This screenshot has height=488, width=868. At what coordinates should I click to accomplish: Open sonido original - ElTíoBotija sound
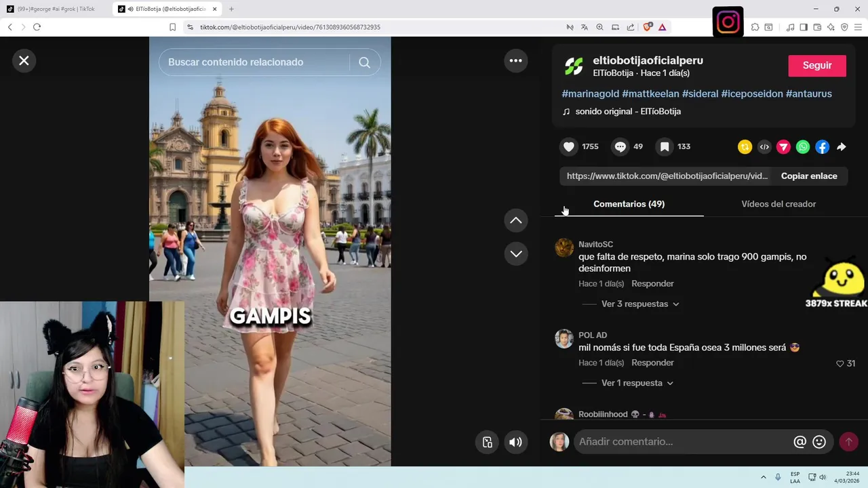click(628, 111)
